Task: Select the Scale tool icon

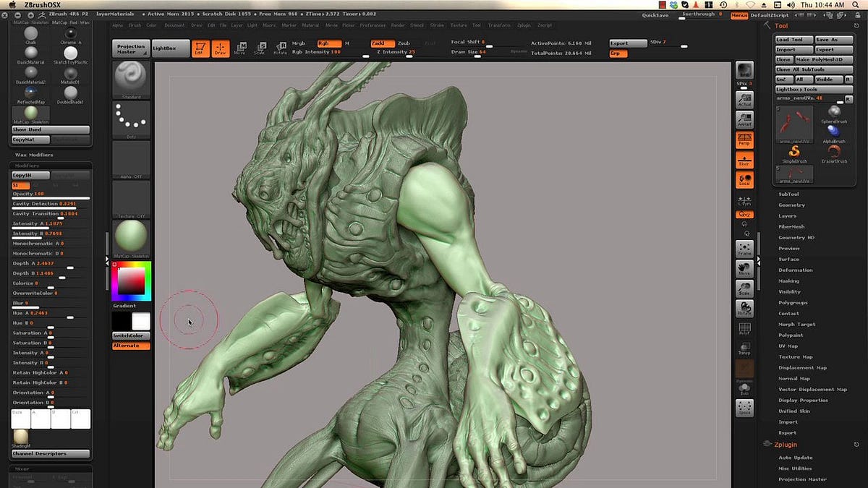Action: pos(261,48)
